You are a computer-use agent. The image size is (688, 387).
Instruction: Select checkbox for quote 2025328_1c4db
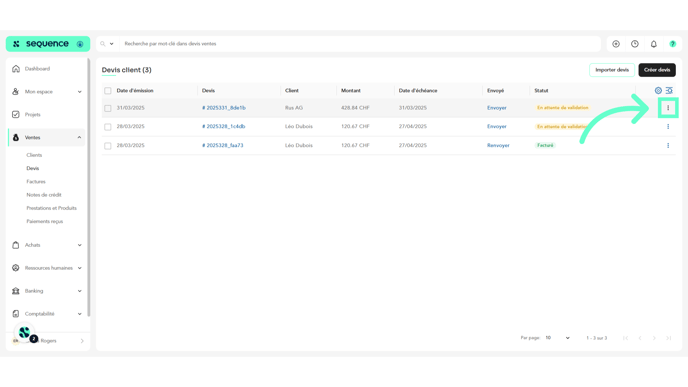tap(108, 127)
